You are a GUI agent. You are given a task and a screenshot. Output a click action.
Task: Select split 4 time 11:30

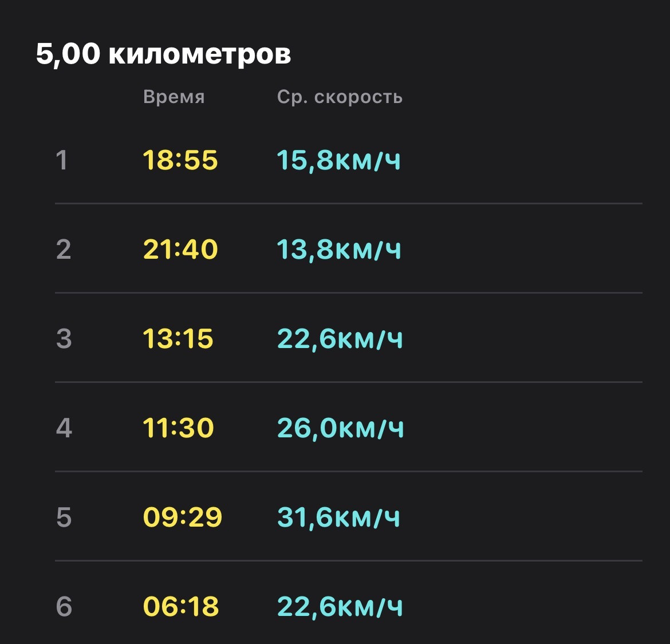click(178, 428)
